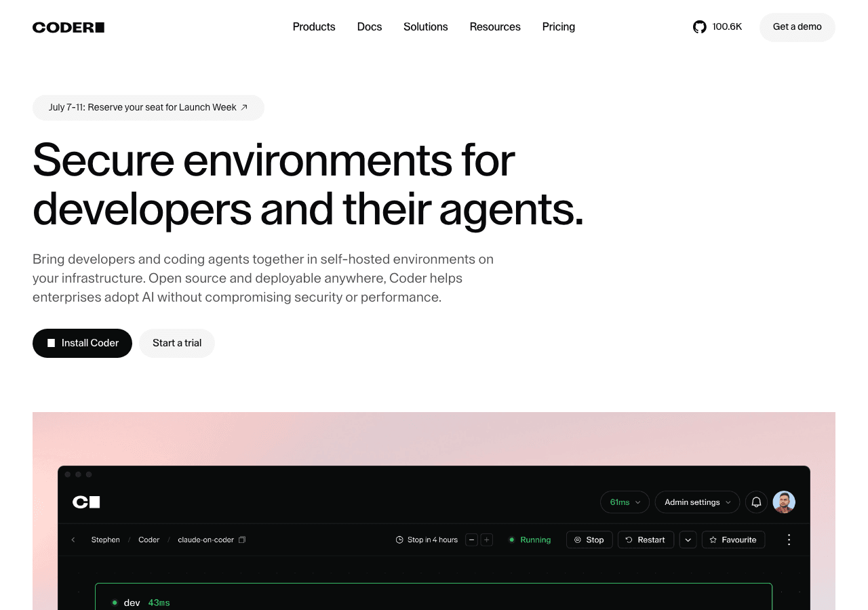Click the Stop workspace button
Image resolution: width=868 pixels, height=610 pixels.
pyautogui.click(x=589, y=540)
